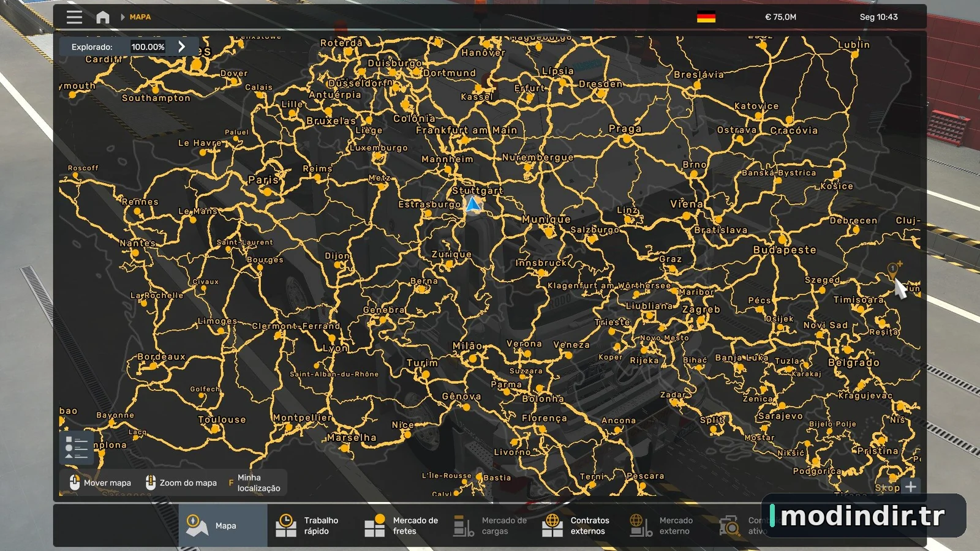Open the hamburger main menu
The height and width of the screenshot is (551, 980).
pyautogui.click(x=74, y=17)
